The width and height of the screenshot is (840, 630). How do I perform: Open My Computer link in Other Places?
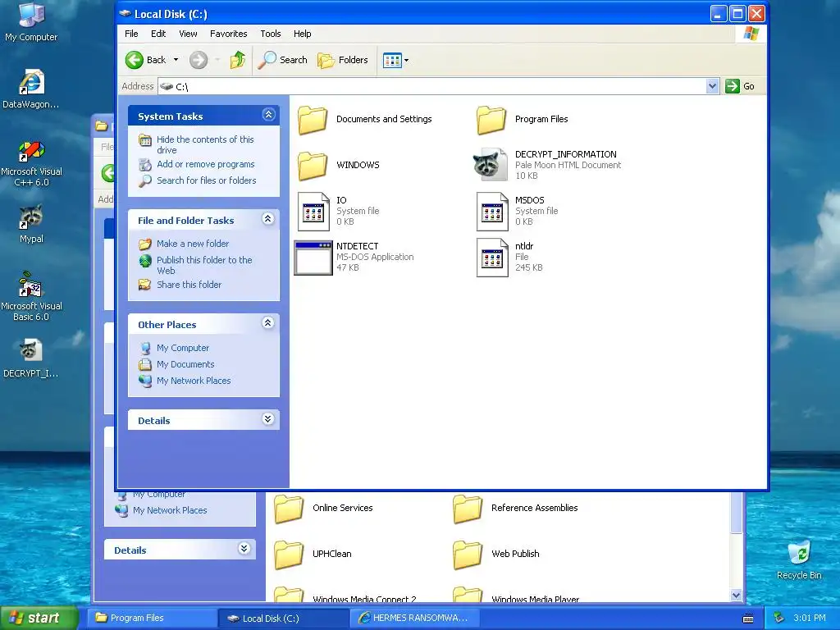pyautogui.click(x=183, y=348)
